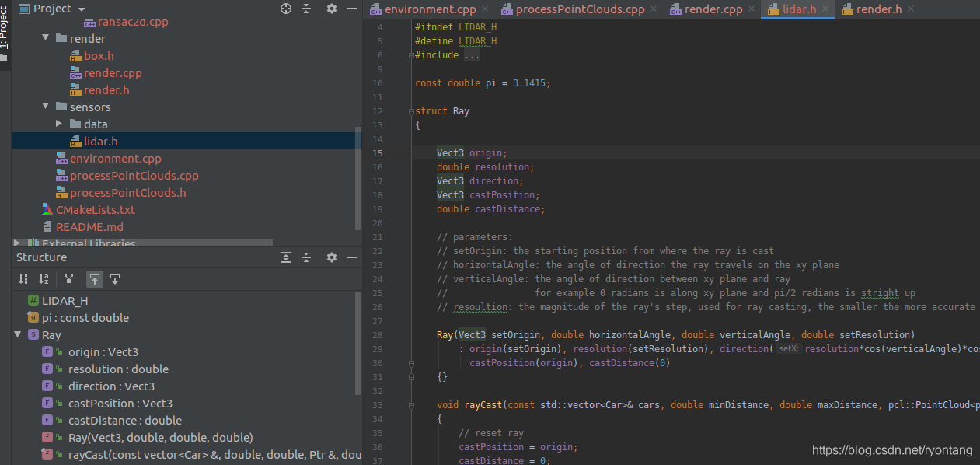The image size is (980, 465).
Task: Expand the data folder
Action: coord(60,124)
